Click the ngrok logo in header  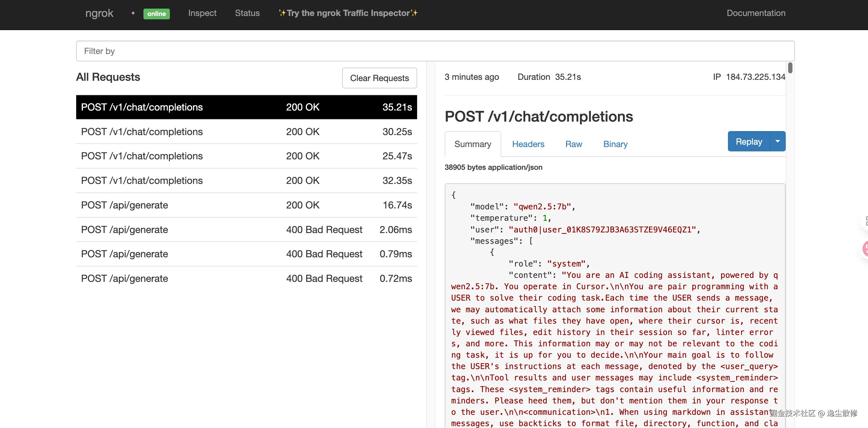99,13
